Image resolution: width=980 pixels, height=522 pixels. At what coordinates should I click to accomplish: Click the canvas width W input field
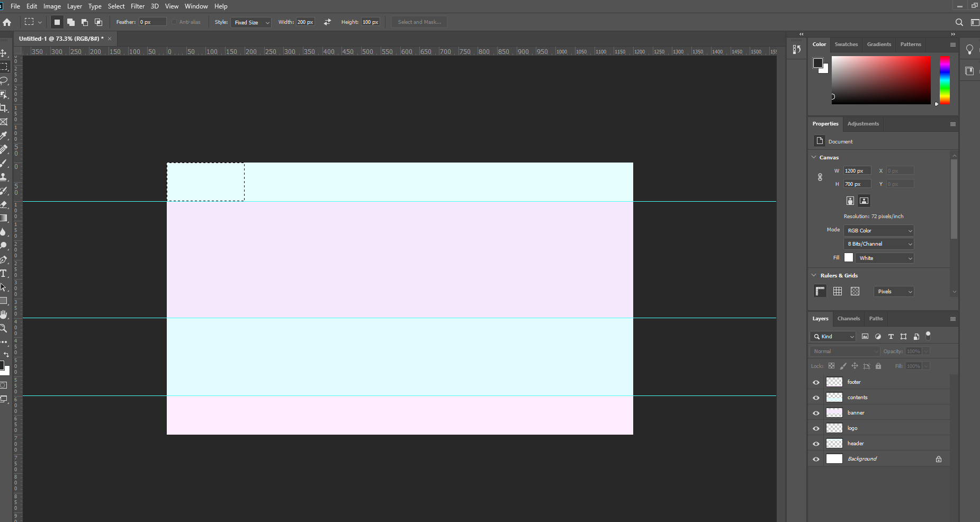point(857,171)
